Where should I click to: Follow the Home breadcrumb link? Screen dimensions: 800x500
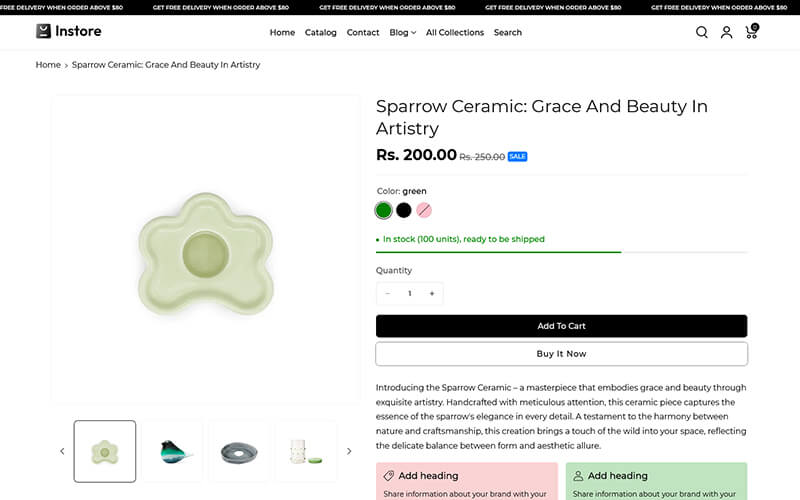(48, 65)
